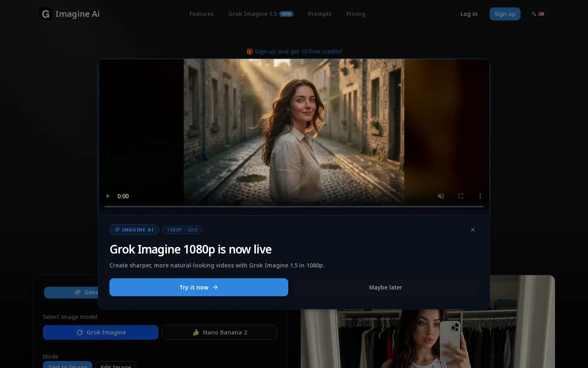Open the Pricing page
Viewport: 588px width, 368px height.
(356, 14)
